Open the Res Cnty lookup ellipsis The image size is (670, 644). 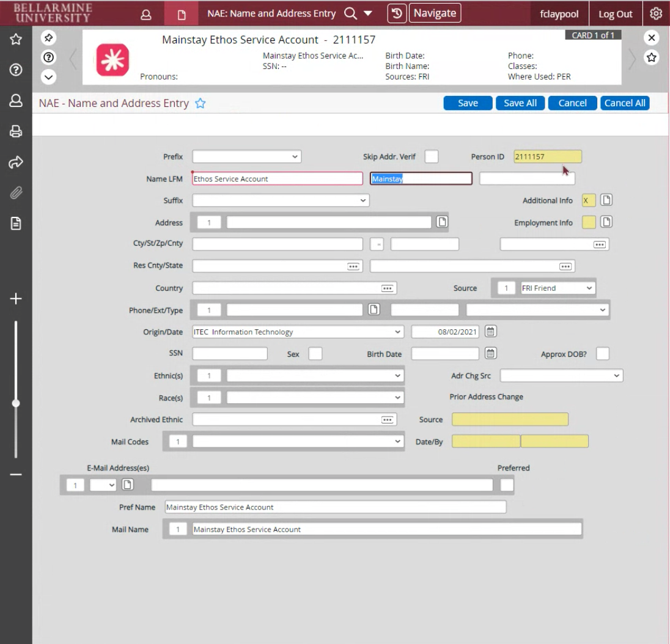pyautogui.click(x=353, y=266)
